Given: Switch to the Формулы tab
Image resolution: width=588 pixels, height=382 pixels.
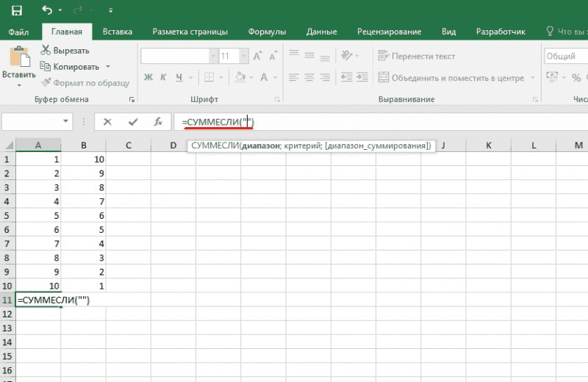Looking at the screenshot, I should point(267,32).
